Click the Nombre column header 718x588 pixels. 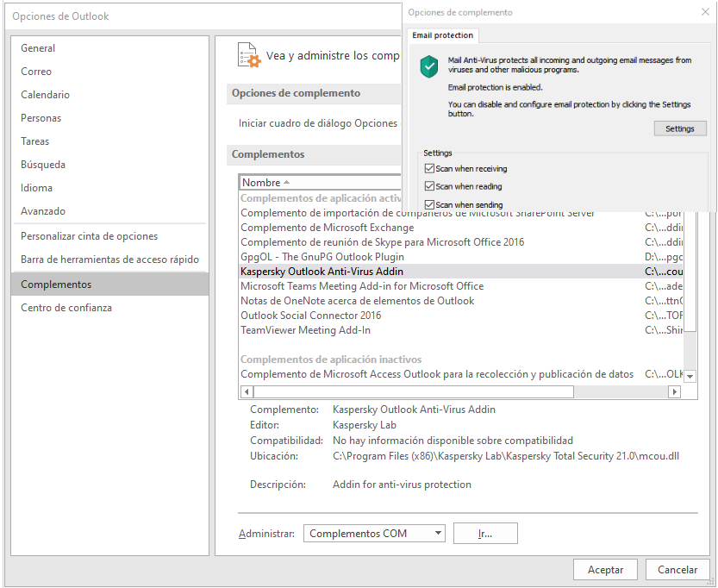pyautogui.click(x=320, y=182)
